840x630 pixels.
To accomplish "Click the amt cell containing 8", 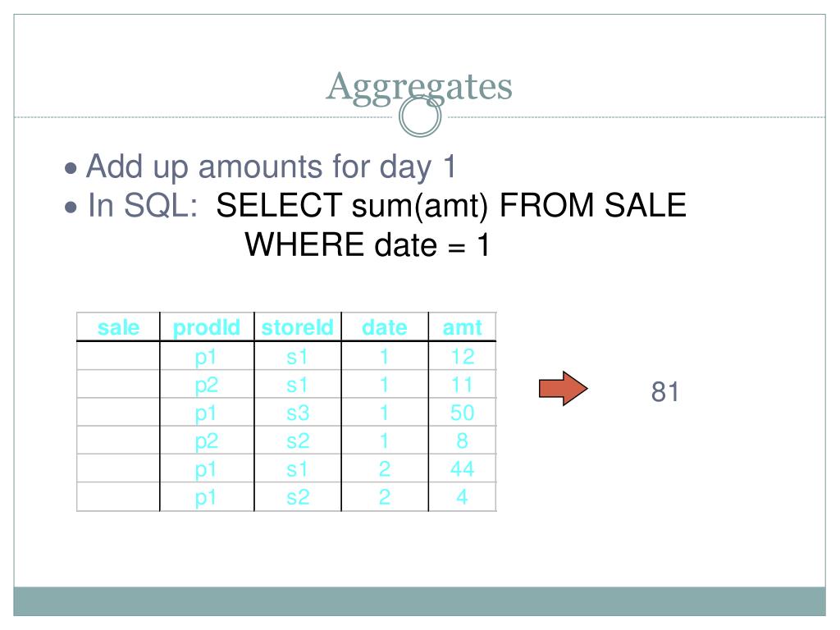I will coord(463,441).
